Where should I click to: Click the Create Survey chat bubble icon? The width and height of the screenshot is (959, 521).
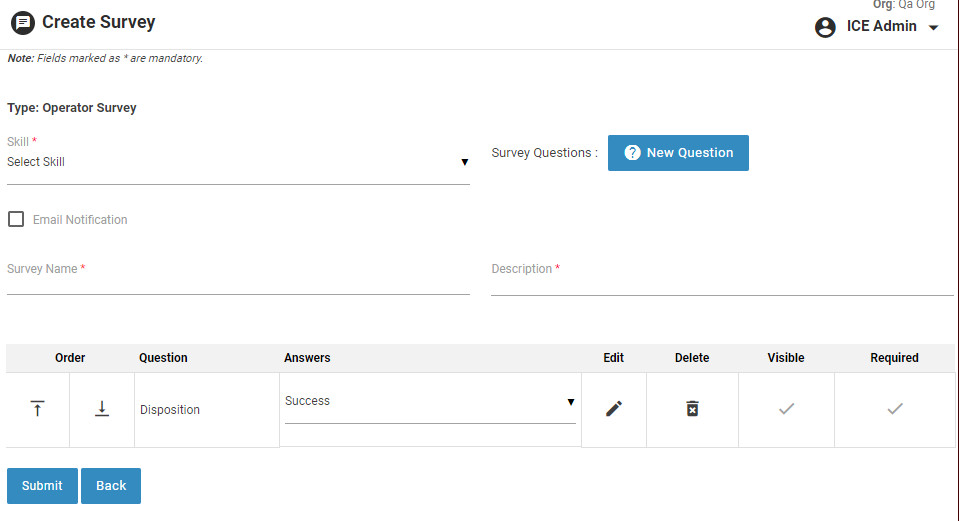tap(22, 22)
